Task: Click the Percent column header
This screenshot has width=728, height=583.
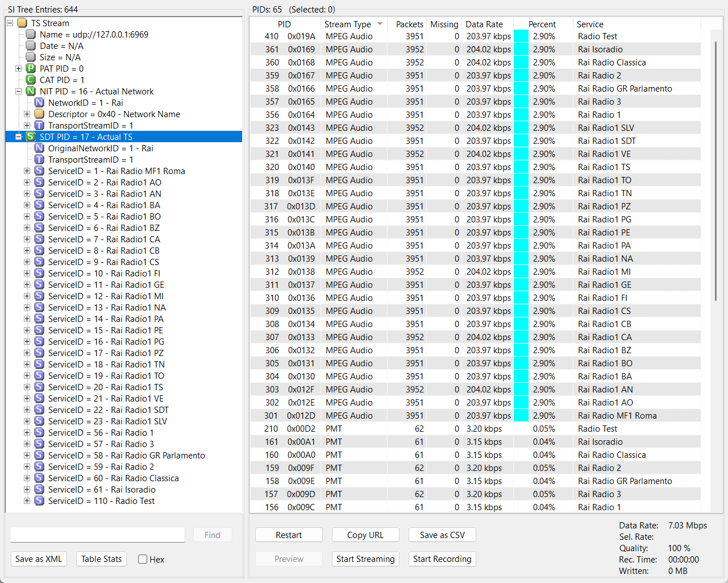Action: pyautogui.click(x=543, y=24)
